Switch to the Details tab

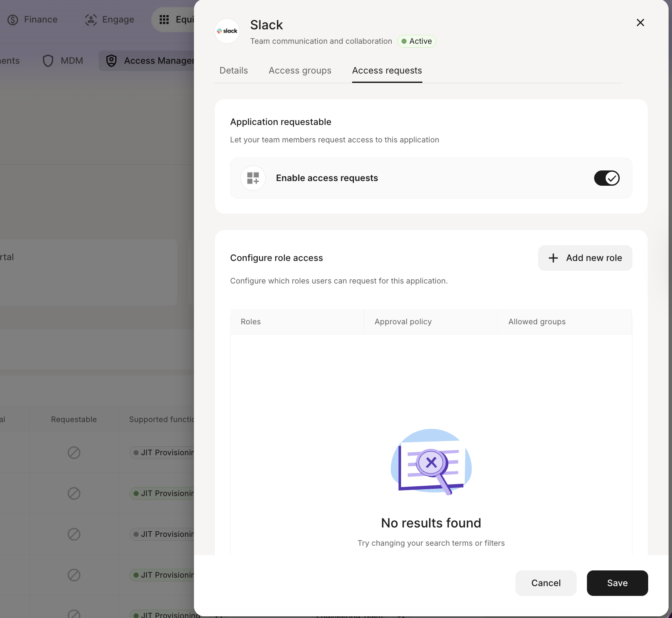pos(233,71)
